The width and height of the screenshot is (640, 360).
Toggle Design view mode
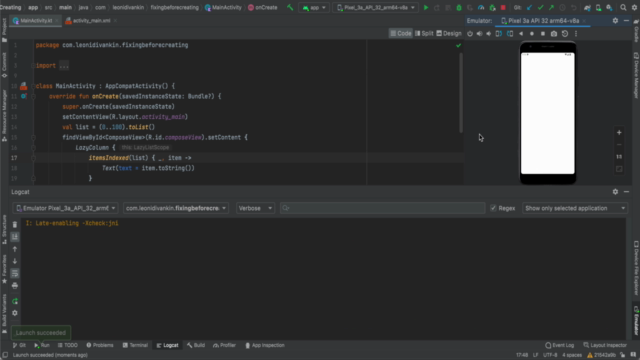pyautogui.click(x=449, y=33)
